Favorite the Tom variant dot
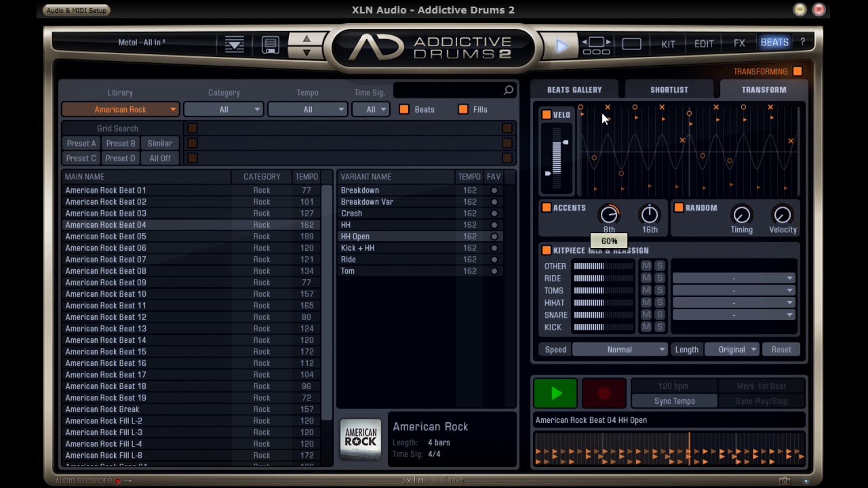The height and width of the screenshot is (488, 868). tap(494, 271)
